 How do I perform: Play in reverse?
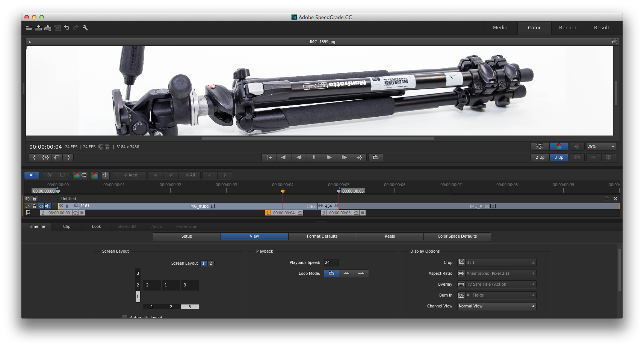[x=299, y=157]
